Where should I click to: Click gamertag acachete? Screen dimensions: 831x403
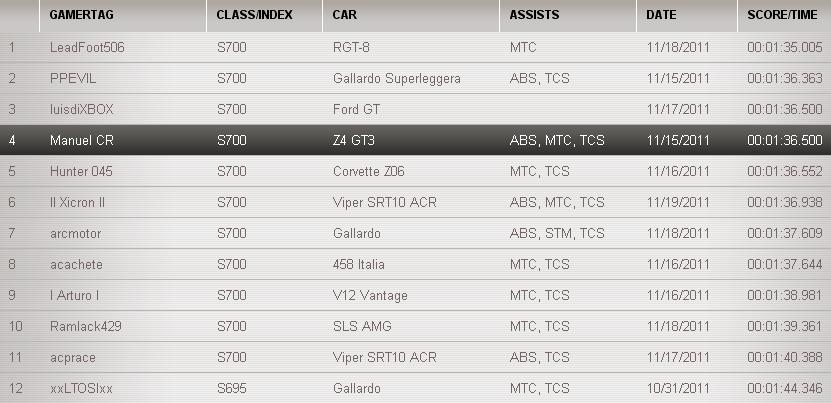pyautogui.click(x=76, y=264)
